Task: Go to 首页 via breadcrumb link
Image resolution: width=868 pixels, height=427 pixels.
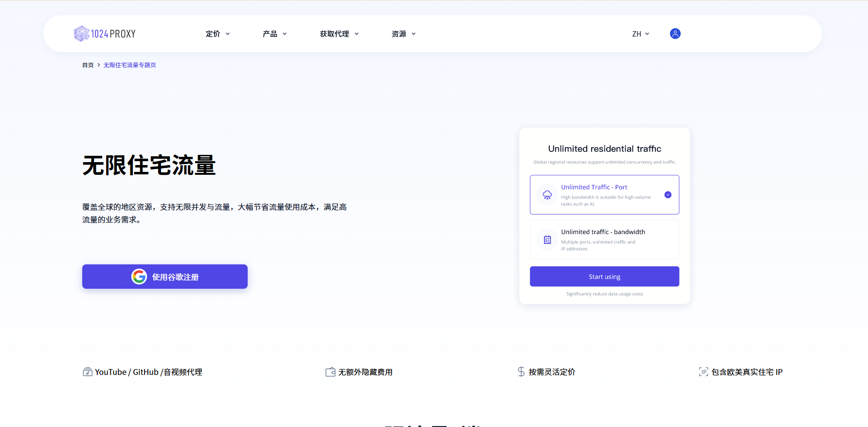Action: coord(88,65)
